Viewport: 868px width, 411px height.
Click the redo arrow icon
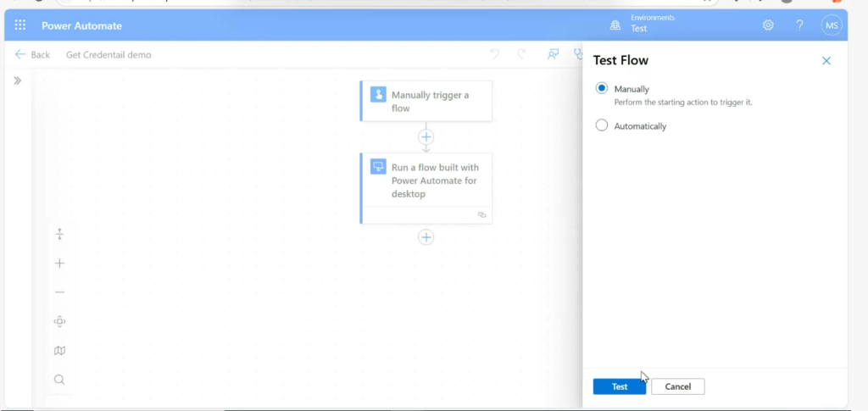pyautogui.click(x=521, y=53)
